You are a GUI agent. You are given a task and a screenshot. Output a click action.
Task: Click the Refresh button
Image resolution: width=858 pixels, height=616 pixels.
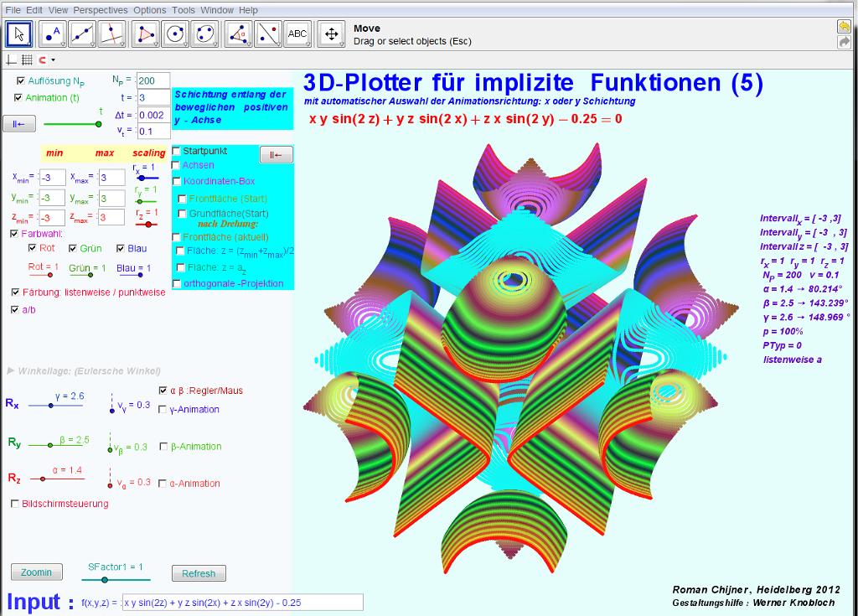coord(199,573)
